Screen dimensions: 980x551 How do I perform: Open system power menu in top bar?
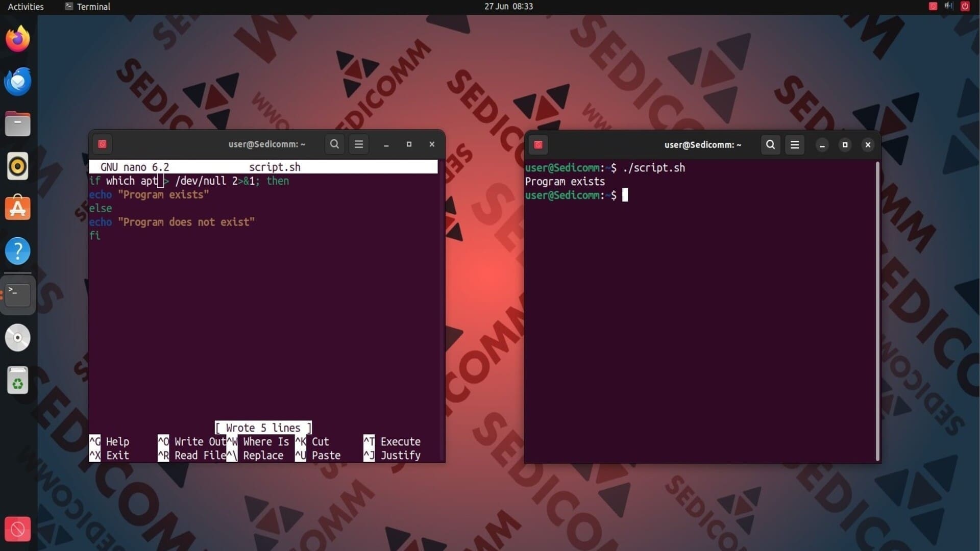pos(965,7)
